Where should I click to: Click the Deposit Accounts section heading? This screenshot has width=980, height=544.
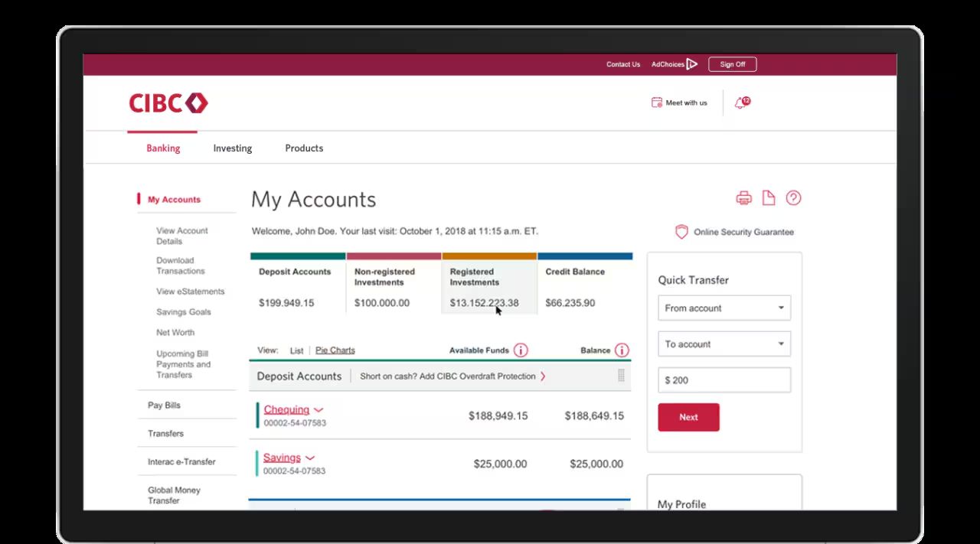point(299,376)
